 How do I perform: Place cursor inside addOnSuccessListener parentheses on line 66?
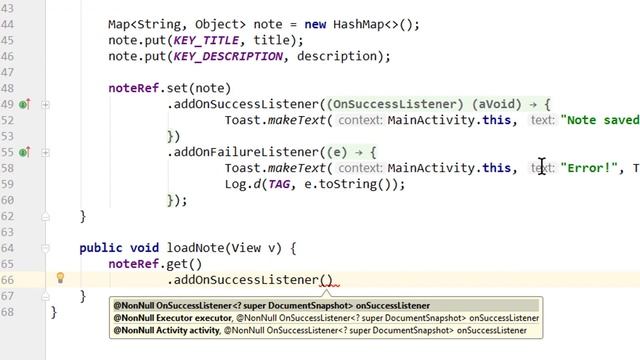click(x=326, y=280)
